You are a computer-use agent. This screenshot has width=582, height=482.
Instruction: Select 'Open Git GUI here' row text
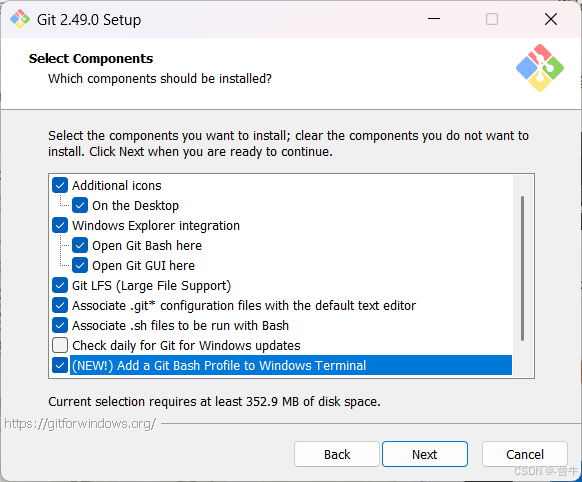(x=143, y=265)
